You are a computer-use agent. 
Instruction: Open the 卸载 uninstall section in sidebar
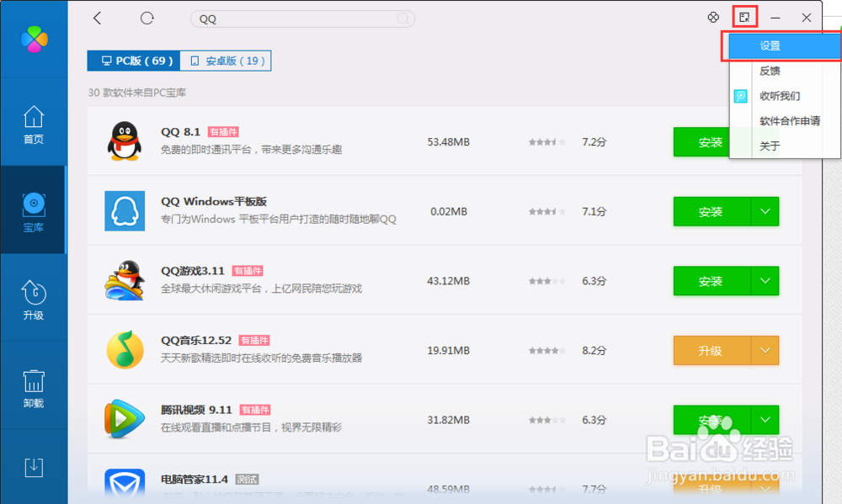click(x=34, y=385)
